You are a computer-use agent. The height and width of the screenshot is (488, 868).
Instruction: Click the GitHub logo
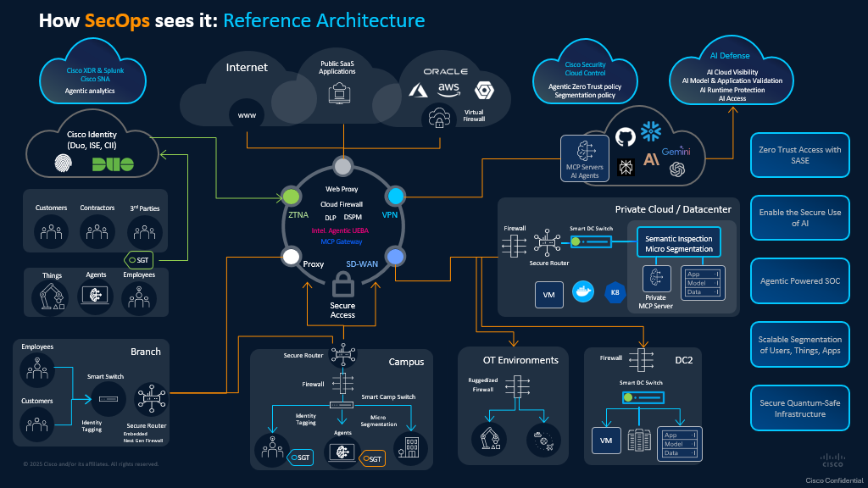coord(626,136)
